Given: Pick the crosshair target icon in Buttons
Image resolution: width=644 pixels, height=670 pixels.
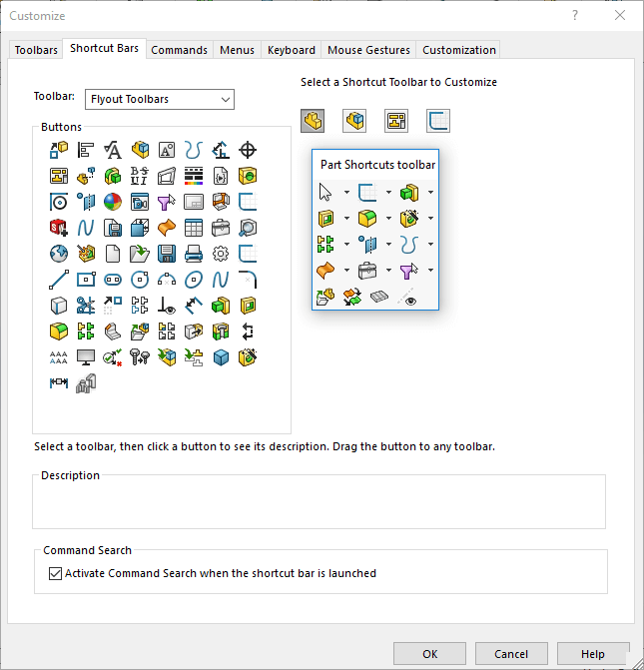Looking at the screenshot, I should tap(248, 150).
